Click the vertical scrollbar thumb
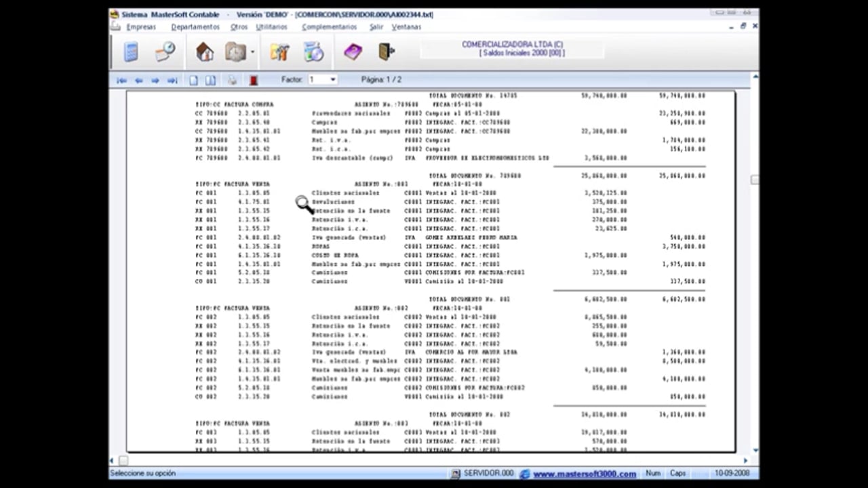 [x=754, y=180]
